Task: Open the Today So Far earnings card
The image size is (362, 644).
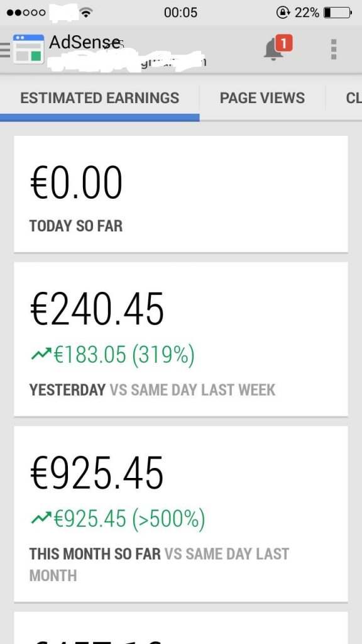Action: point(181,194)
